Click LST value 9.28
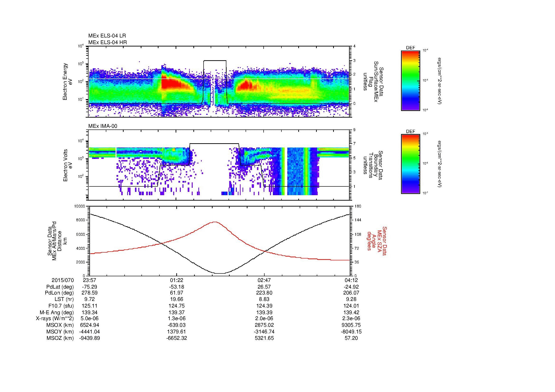 coord(351,300)
